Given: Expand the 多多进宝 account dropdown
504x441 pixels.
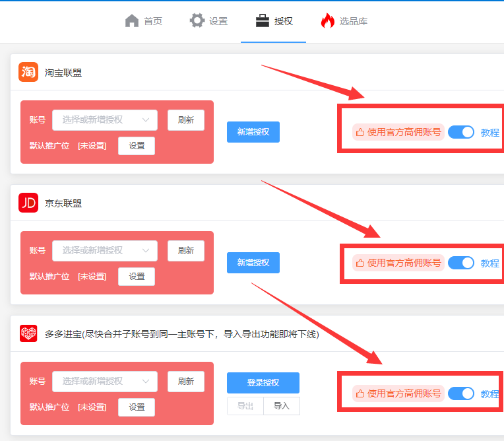Looking at the screenshot, I should [105, 381].
